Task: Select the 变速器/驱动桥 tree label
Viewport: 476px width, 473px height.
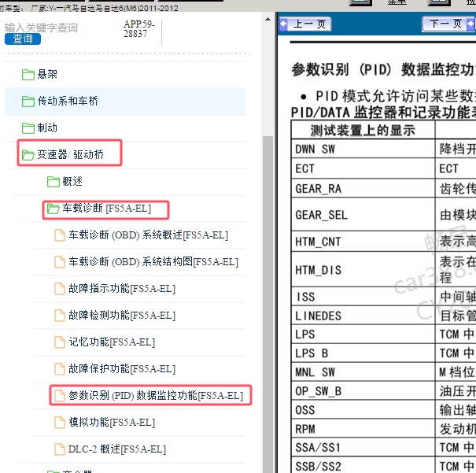Action: point(71,154)
